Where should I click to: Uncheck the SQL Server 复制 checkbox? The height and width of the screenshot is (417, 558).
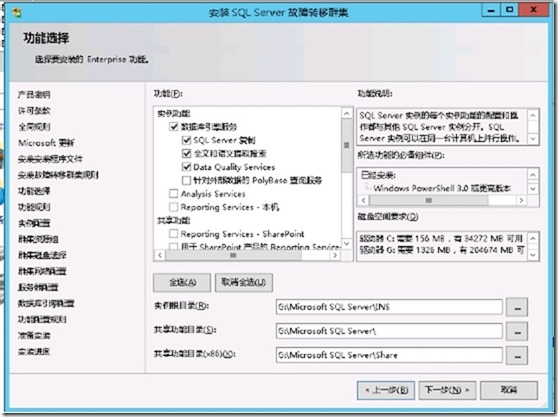pyautogui.click(x=186, y=140)
